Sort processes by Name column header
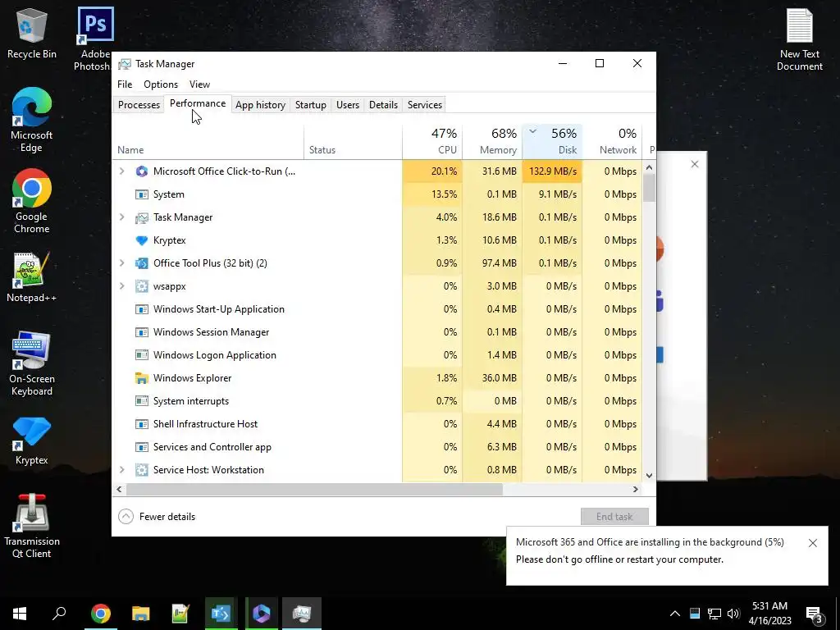The width and height of the screenshot is (840, 630). 208,142
